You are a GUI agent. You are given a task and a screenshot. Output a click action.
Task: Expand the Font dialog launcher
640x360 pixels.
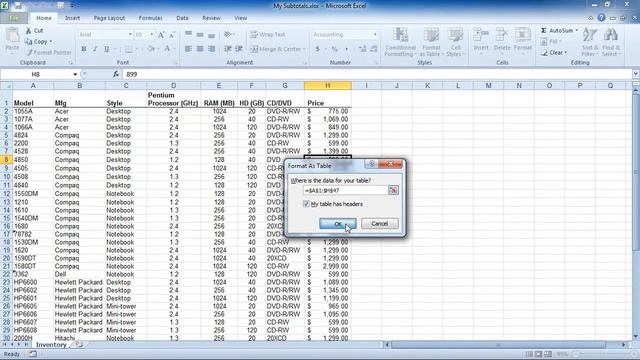pyautogui.click(x=176, y=63)
